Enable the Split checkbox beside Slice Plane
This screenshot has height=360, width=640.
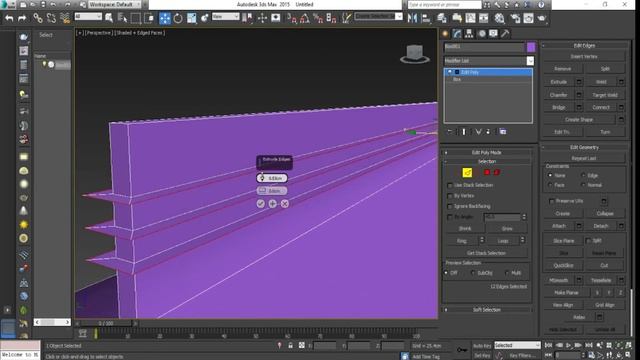coord(589,241)
